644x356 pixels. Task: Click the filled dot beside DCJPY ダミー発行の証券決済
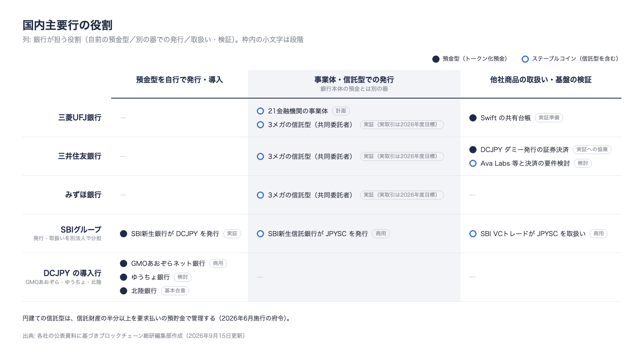click(473, 150)
